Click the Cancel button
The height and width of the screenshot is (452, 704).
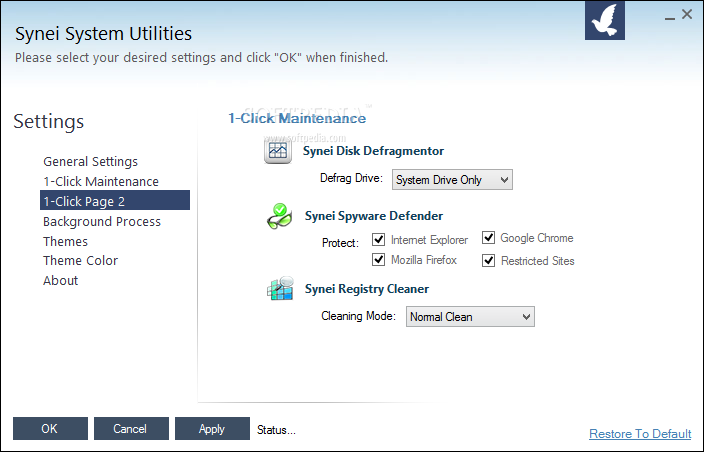coord(131,429)
